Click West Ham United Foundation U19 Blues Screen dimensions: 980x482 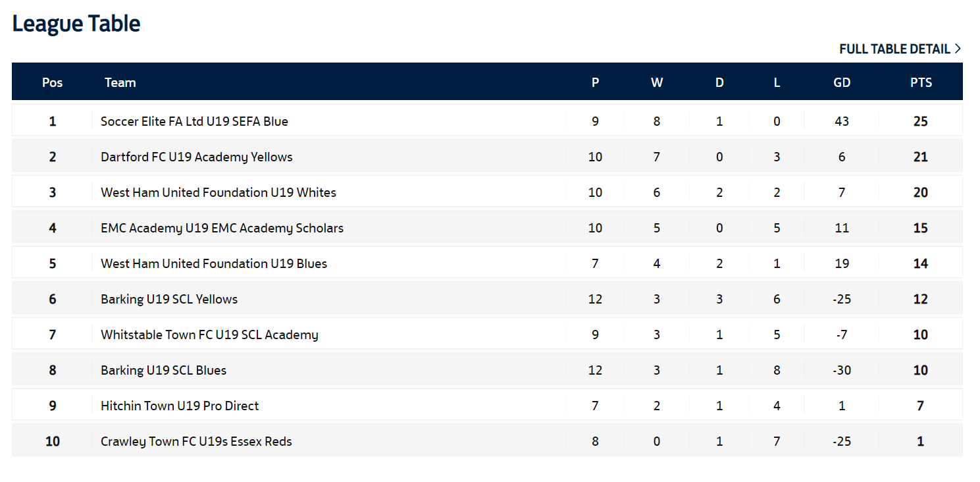point(213,263)
